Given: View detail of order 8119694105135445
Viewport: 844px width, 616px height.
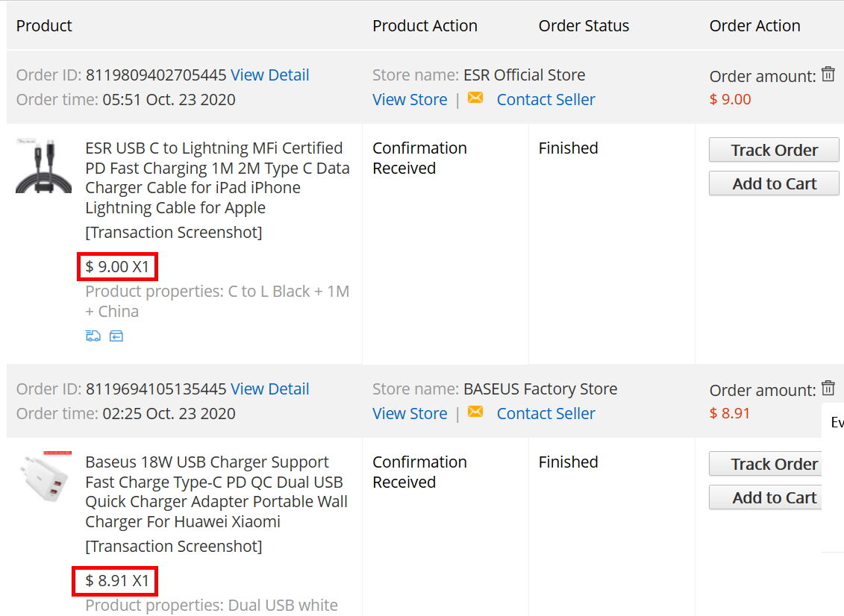Looking at the screenshot, I should (x=269, y=389).
